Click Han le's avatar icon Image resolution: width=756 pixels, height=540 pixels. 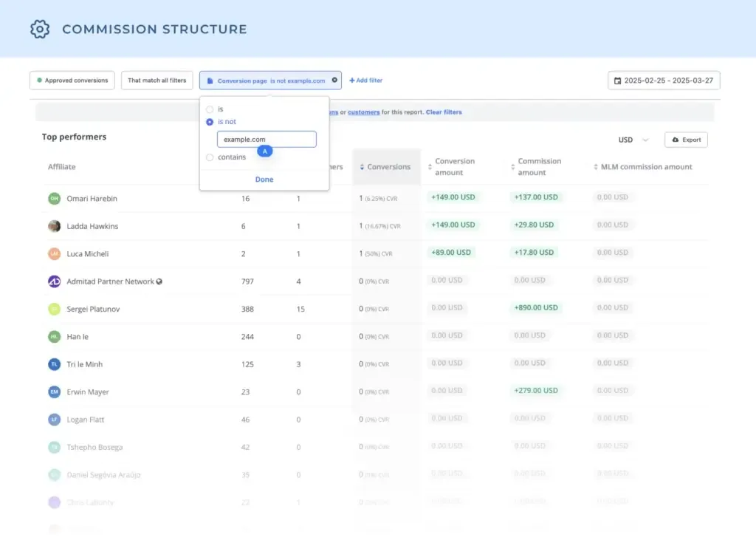[x=55, y=336]
